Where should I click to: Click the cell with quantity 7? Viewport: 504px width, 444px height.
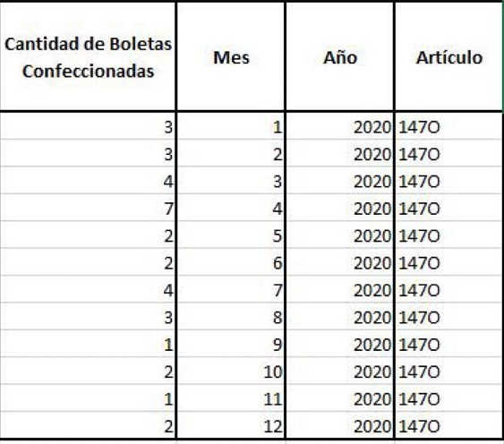[88, 208]
